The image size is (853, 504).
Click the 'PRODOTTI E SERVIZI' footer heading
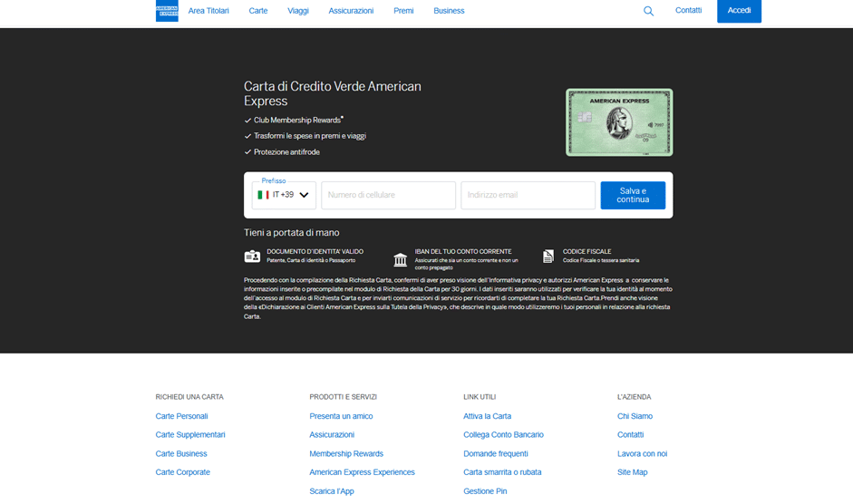tap(344, 397)
